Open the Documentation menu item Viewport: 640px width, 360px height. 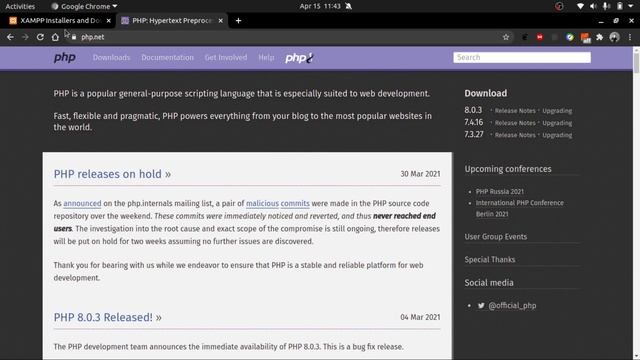tap(167, 58)
